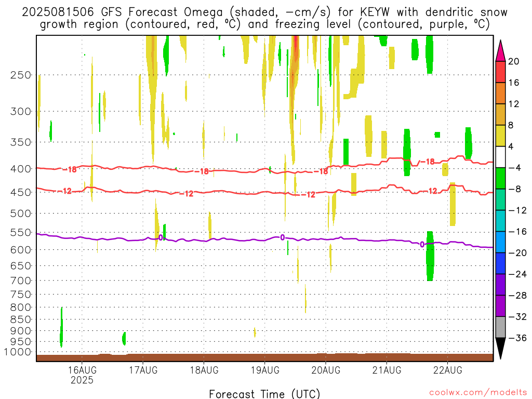532x399 pixels.
Task: Select the gray colorbar swatch between -36 and -32
Action: (500, 327)
